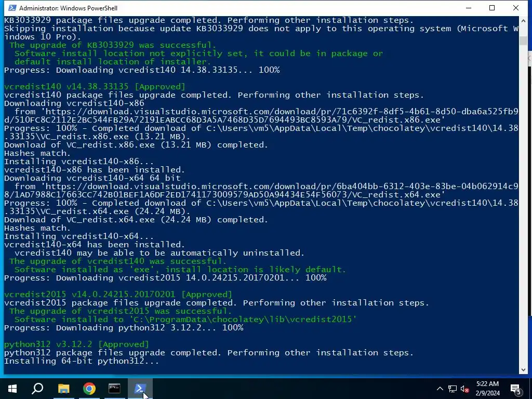Click 'Software installed to' chocolatey lib line
The height and width of the screenshot is (399, 532).
coord(185,320)
